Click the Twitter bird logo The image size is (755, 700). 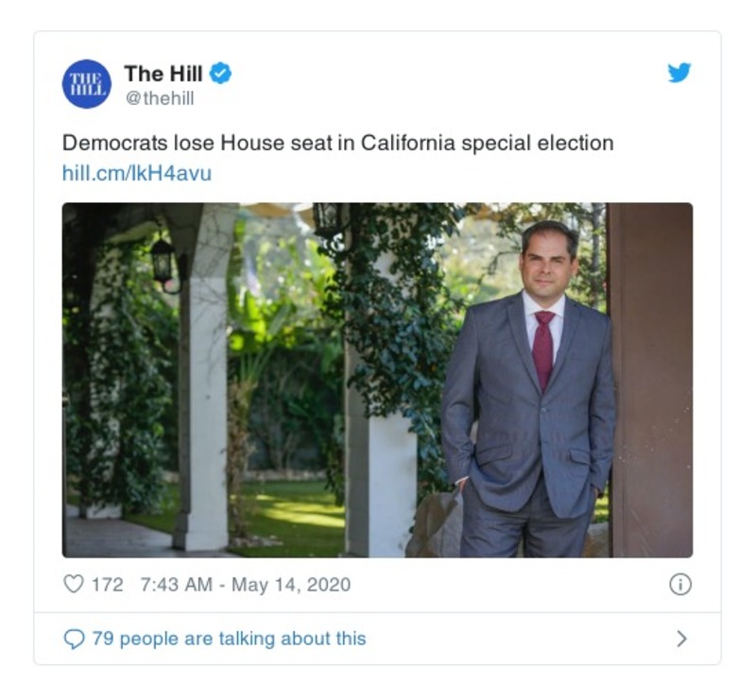(x=678, y=73)
